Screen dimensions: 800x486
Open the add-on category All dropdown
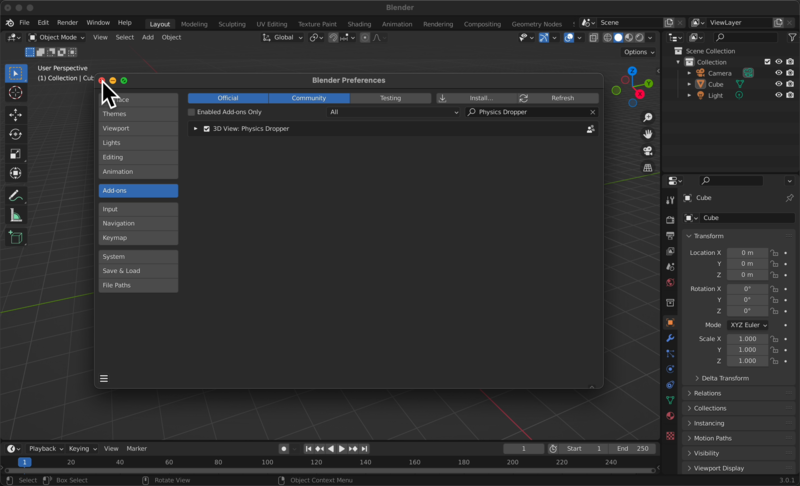tap(393, 112)
